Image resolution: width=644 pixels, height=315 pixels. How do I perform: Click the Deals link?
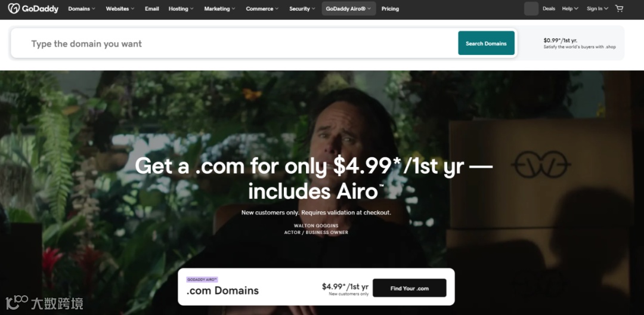pos(549,8)
